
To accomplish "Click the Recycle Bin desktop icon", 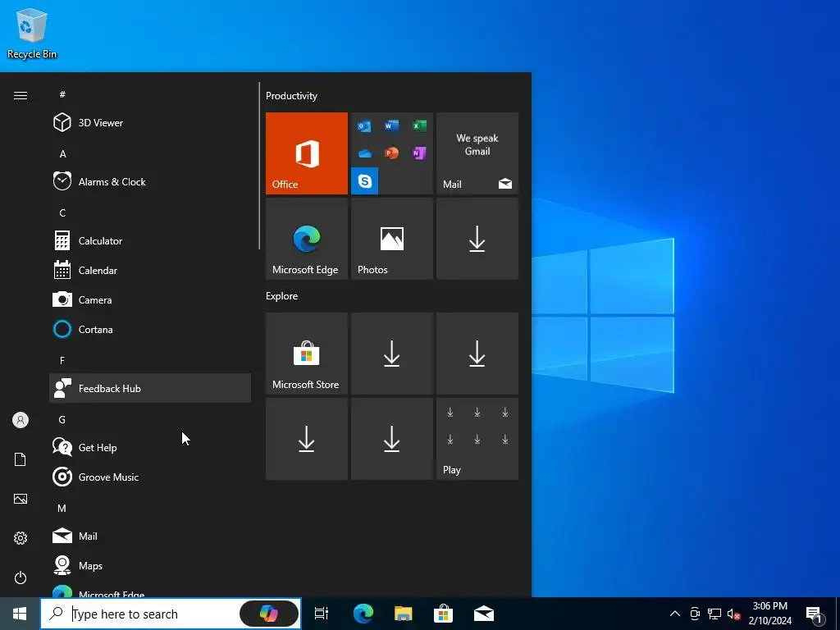I will pyautogui.click(x=32, y=33).
